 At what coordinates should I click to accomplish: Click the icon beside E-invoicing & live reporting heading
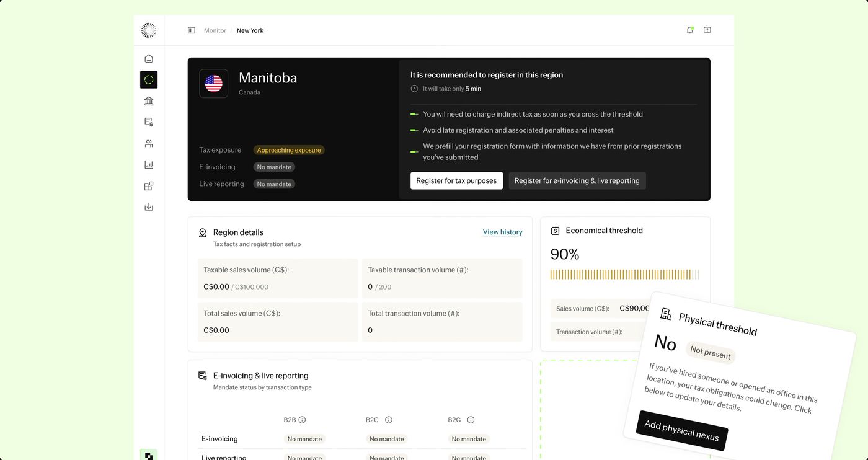(203, 376)
